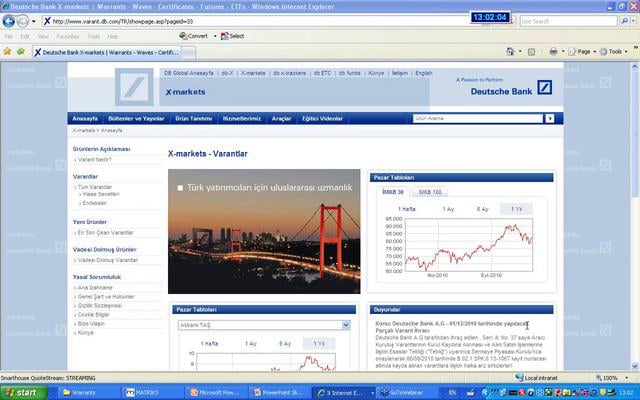Select the Deutsche Bank X-markets browser tab
This screenshot has height=400, width=640.
click(107, 52)
